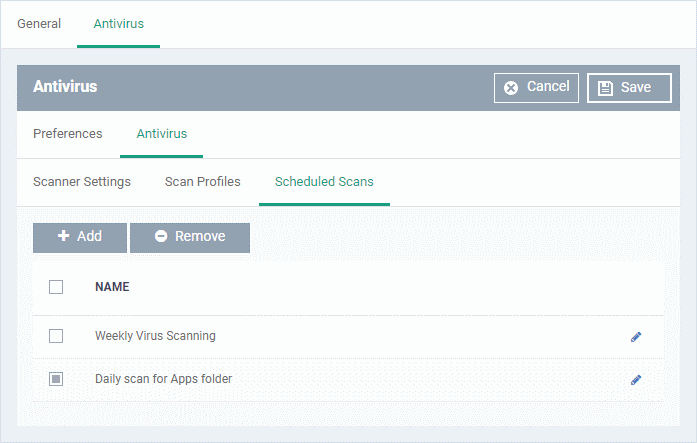Tick the select-all checkbox beside NAME
The width and height of the screenshot is (697, 443).
[56, 287]
